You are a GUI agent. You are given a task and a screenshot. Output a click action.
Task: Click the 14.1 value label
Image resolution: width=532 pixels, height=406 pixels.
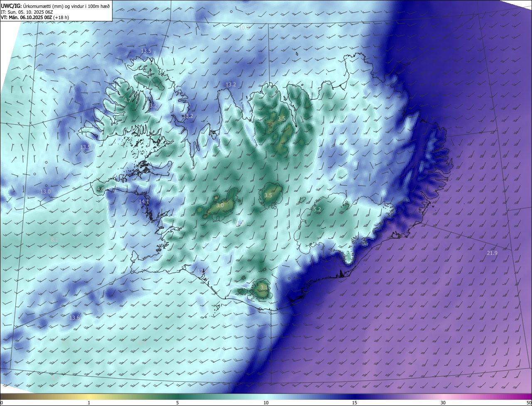click(144, 201)
